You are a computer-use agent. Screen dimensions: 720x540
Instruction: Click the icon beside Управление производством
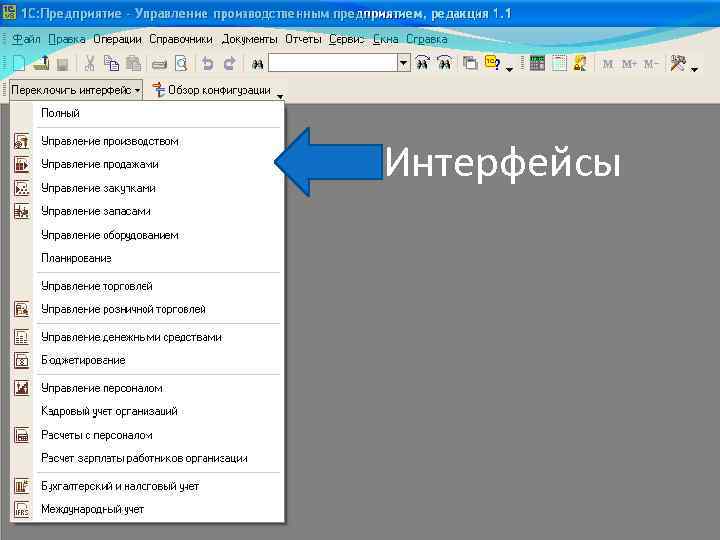(22, 141)
